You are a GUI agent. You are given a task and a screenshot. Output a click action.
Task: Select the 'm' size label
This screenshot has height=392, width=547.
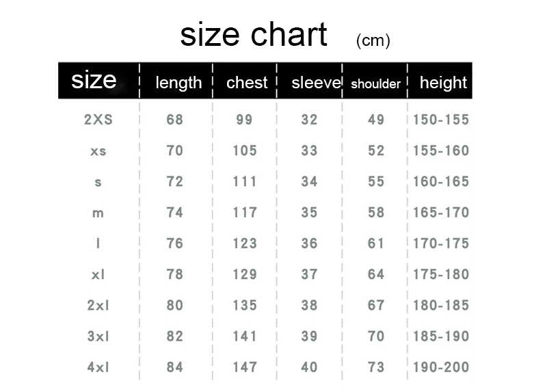[98, 213]
